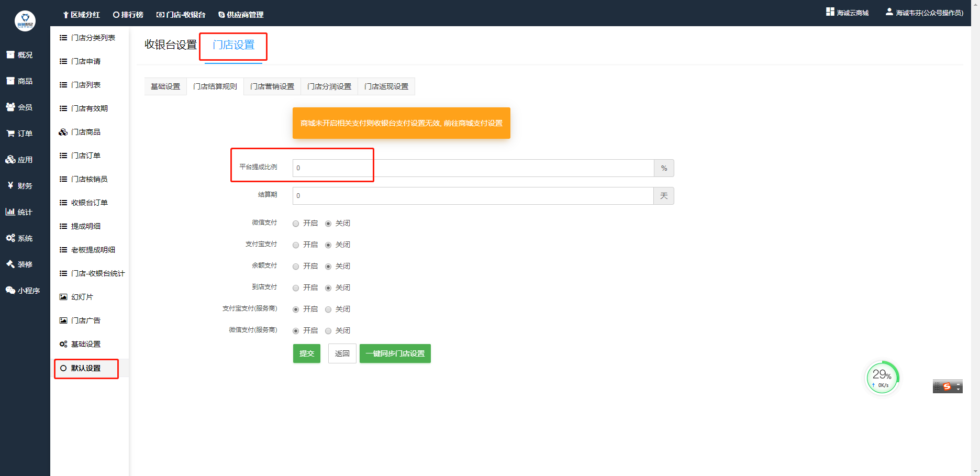
Task: Select 关闭 radio for 微信支付
Action: 328,224
